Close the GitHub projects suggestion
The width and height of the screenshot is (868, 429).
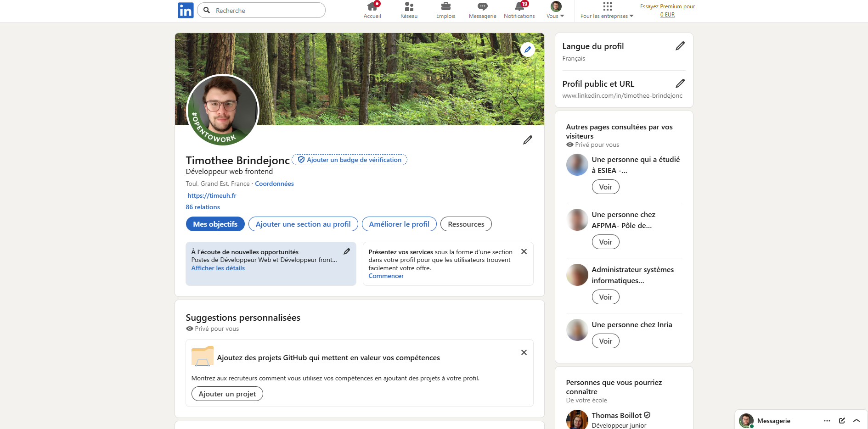click(x=524, y=352)
